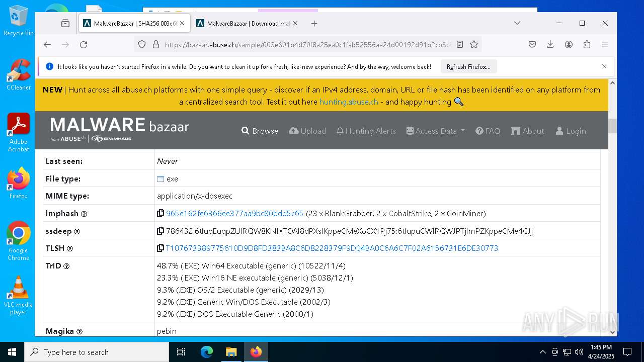Click the site padlock icon
The height and width of the screenshot is (362, 644).
[155, 44]
